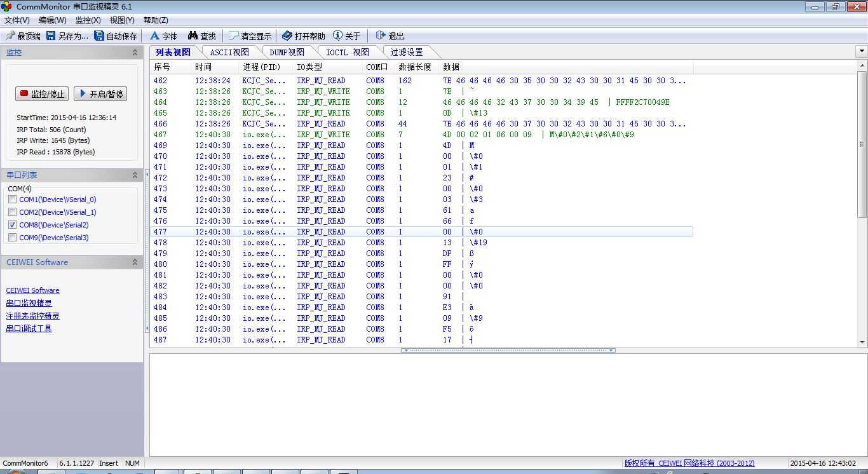868x474 pixels.
Task: Sort by the 时间 column header
Action: 215,67
